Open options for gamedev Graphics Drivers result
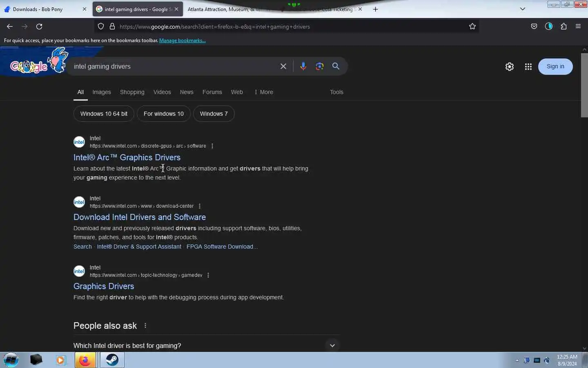This screenshot has width=588, height=368. [x=208, y=275]
